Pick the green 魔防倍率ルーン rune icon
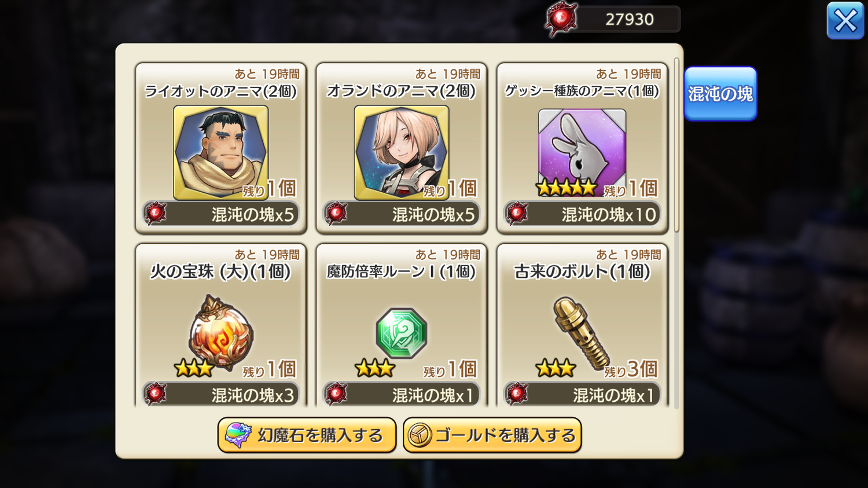Image resolution: width=868 pixels, height=488 pixels. coord(402,333)
